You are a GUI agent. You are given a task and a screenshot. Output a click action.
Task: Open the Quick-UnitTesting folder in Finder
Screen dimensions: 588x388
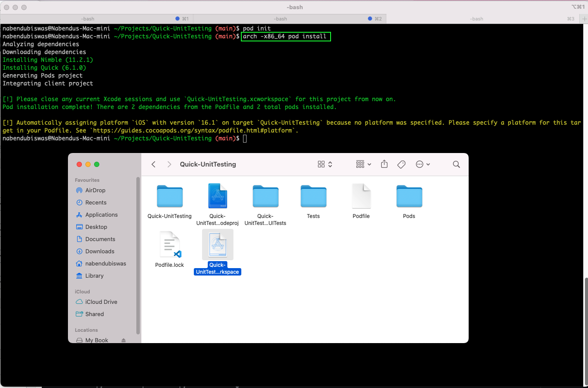coord(169,197)
